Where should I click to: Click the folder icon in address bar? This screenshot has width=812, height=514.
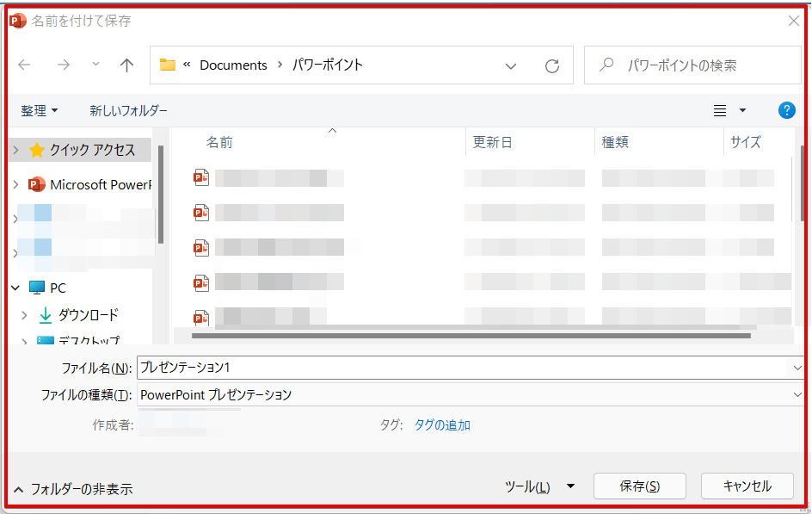(167, 65)
